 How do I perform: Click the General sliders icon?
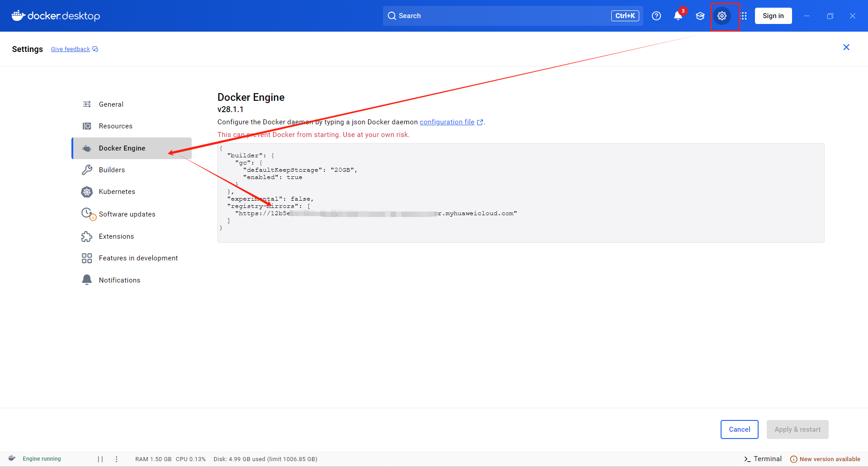point(87,104)
